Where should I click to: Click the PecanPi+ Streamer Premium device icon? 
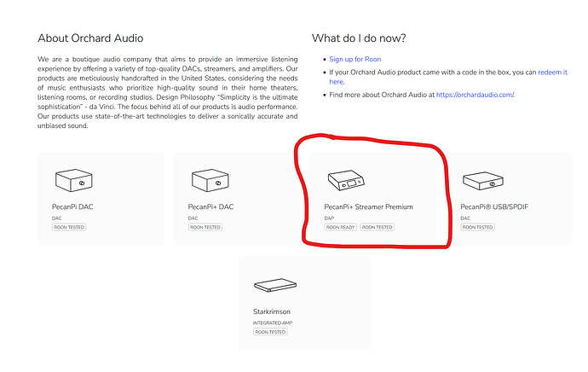(x=346, y=180)
